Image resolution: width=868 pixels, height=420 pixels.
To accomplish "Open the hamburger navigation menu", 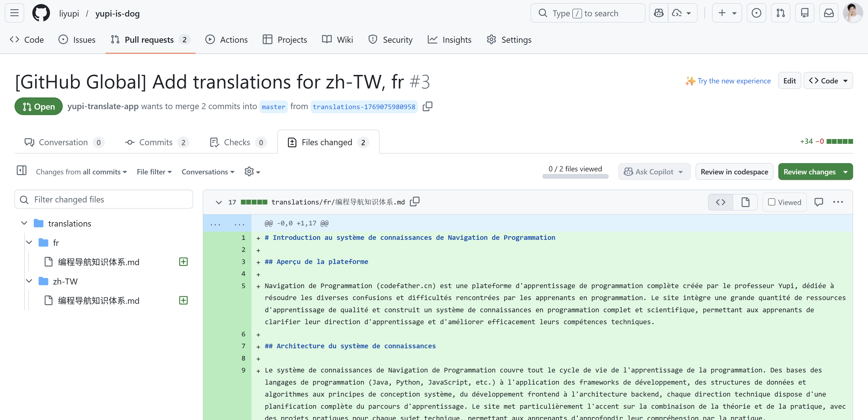I will [x=14, y=13].
